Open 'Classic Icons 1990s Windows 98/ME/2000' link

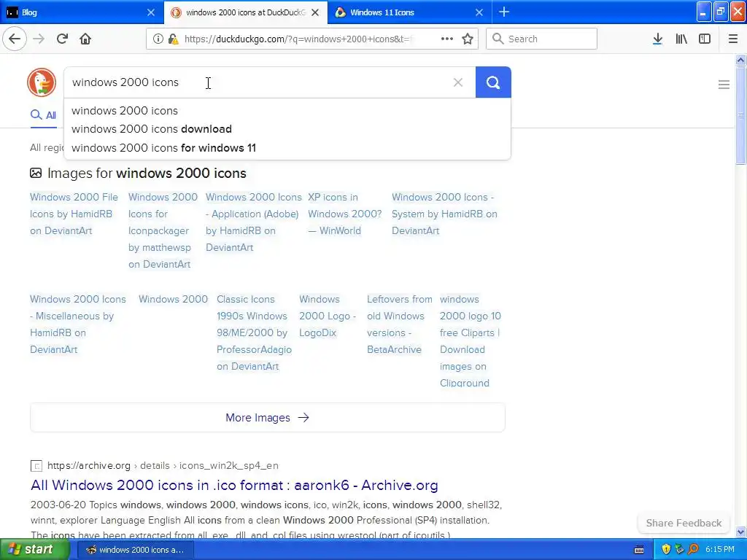point(254,332)
